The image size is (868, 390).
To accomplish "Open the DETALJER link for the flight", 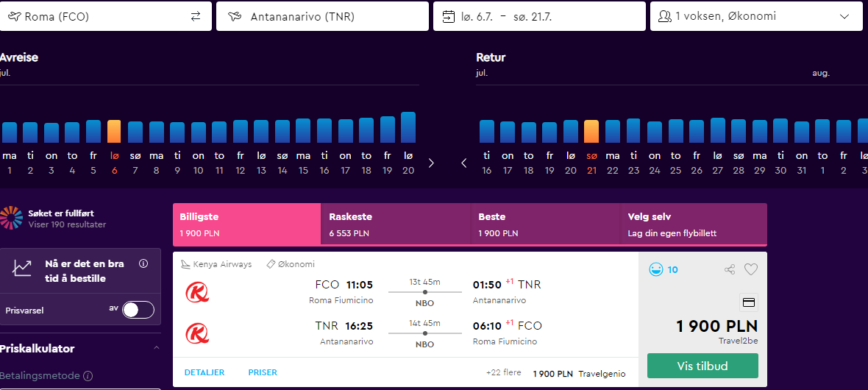I will (x=204, y=372).
